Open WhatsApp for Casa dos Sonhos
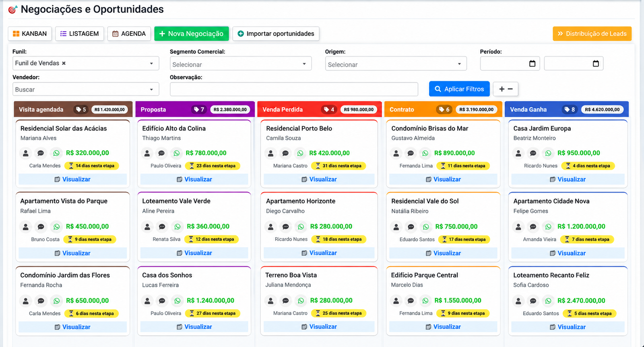 point(178,301)
